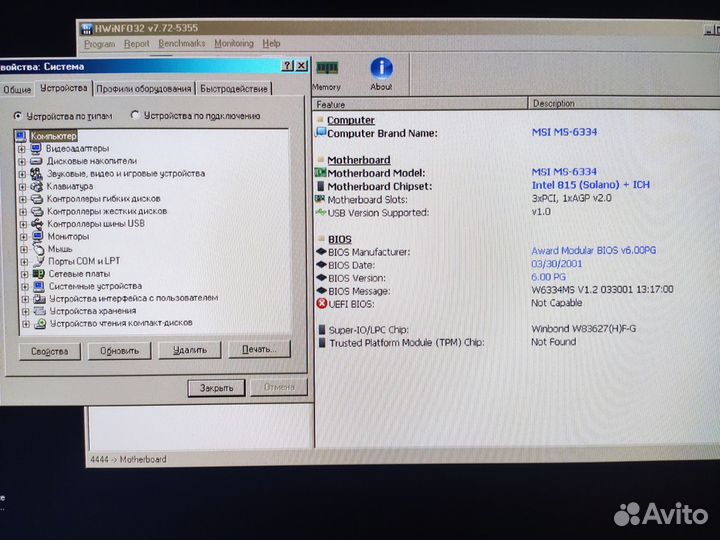Viewport: 720px width, 540px height.
Task: Expand the Видеоадаптеры tree node
Action: (x=22, y=149)
